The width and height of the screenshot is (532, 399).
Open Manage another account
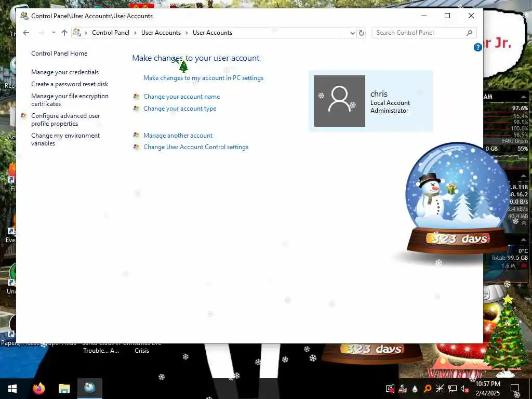178,136
